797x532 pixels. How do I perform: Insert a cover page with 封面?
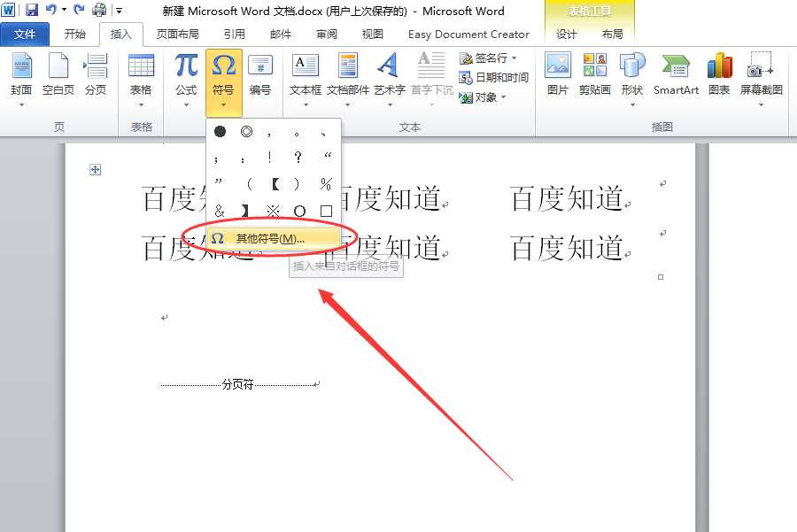[x=21, y=79]
